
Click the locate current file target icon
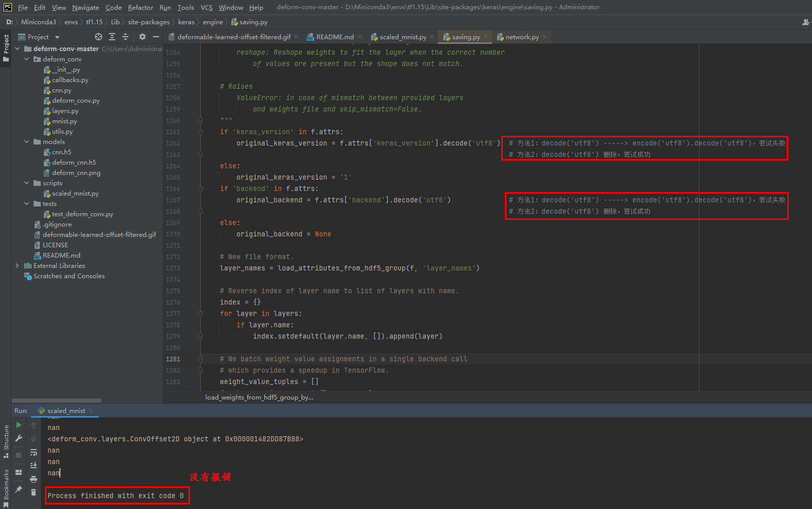point(99,37)
